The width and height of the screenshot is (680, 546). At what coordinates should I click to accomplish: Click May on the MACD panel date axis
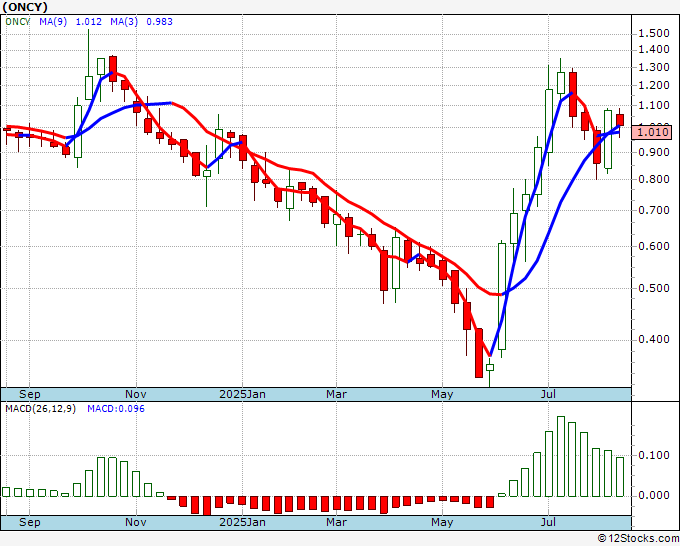coord(442,522)
